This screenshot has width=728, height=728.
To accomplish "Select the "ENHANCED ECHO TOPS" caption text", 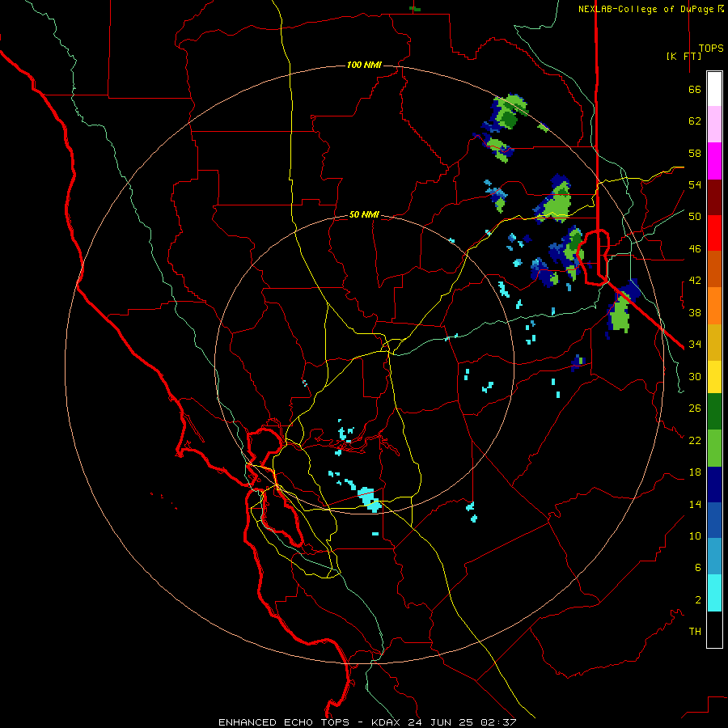I will (x=284, y=722).
